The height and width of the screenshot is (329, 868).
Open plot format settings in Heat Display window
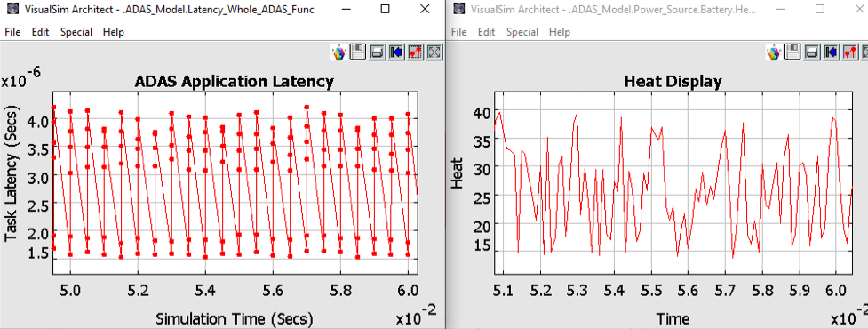coord(850,52)
